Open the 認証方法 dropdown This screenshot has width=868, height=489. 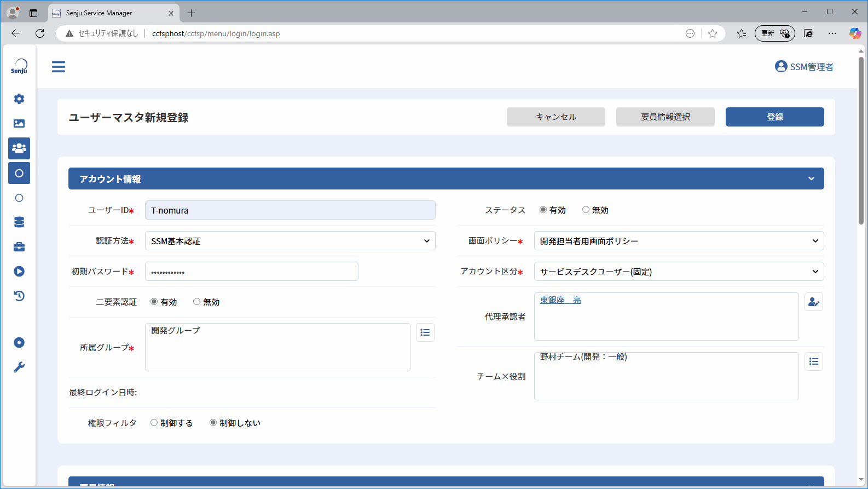point(290,241)
